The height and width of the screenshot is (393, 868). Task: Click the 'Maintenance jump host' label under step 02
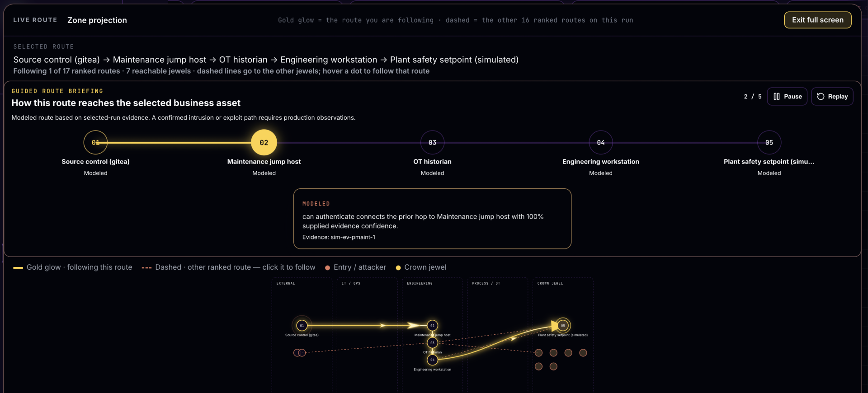tap(264, 162)
